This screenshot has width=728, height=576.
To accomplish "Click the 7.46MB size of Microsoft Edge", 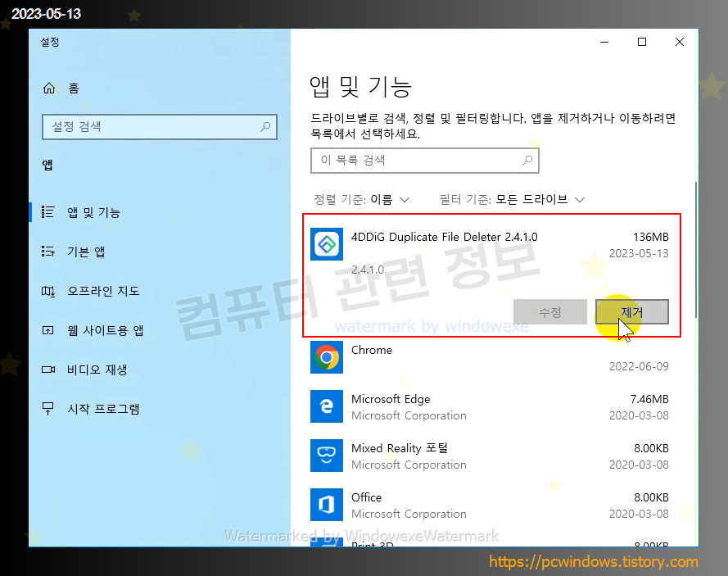I will pos(649,399).
